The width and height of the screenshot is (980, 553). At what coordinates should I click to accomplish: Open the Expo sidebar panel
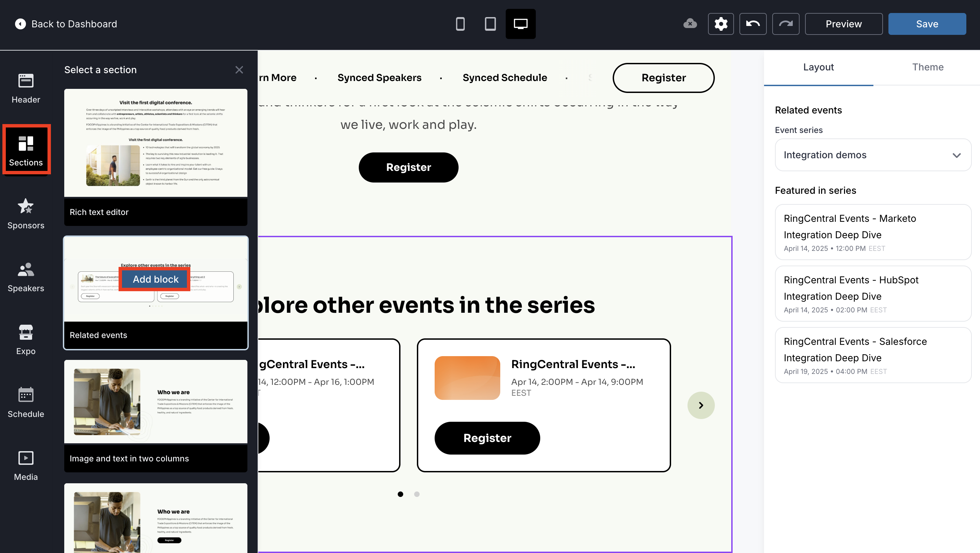pyautogui.click(x=26, y=339)
